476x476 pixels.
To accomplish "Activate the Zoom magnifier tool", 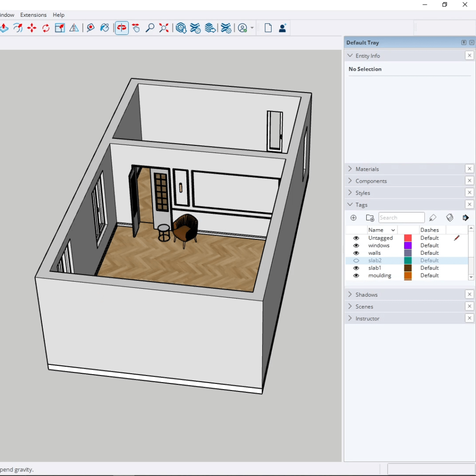I will (x=150, y=28).
